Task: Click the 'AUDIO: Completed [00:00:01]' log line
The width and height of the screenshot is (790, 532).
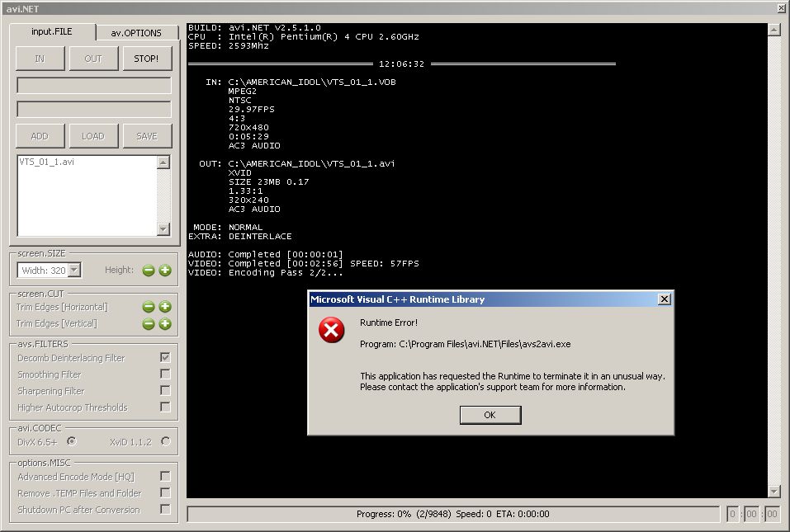Action: (x=266, y=254)
